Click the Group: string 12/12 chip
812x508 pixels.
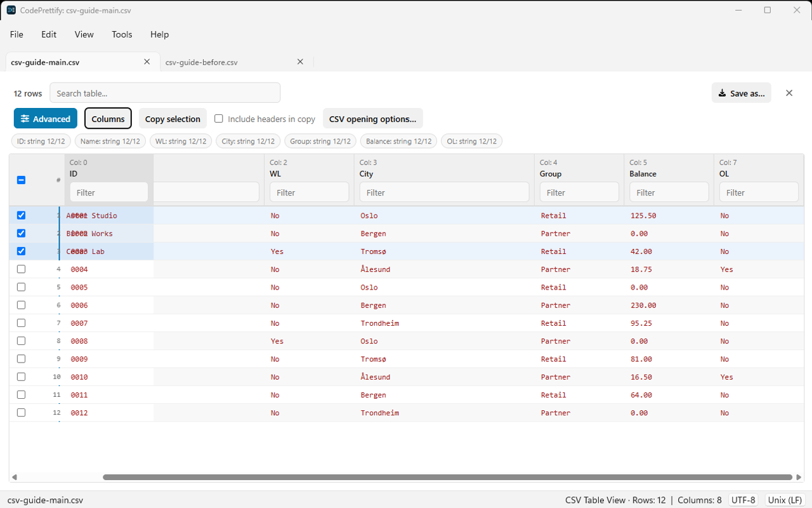point(320,141)
